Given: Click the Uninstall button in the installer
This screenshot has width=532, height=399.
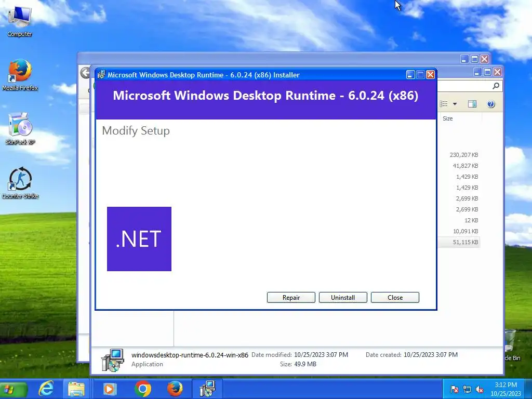Looking at the screenshot, I should tap(343, 298).
